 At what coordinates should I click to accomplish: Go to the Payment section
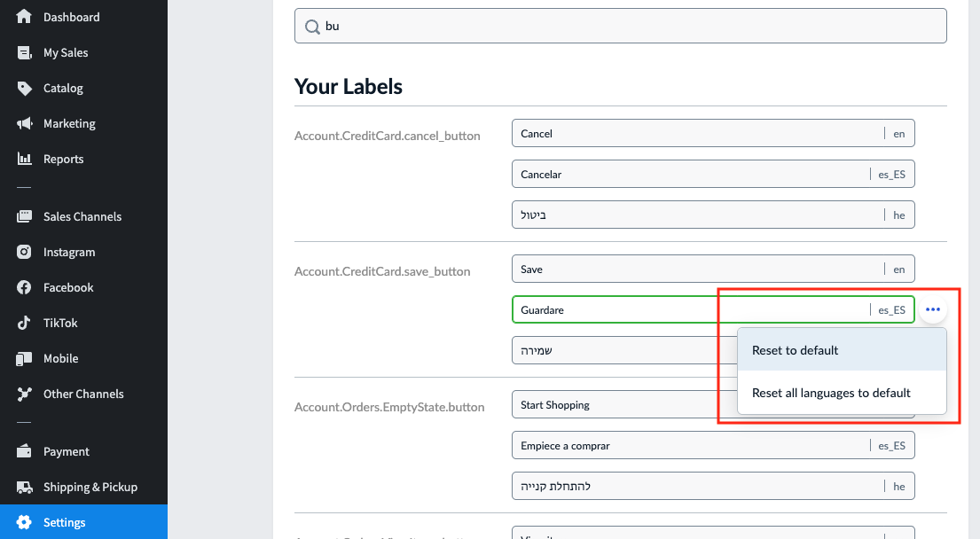(67, 451)
